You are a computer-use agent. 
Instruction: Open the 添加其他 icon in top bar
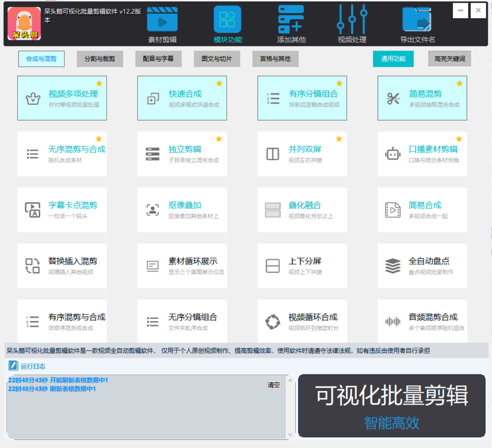coord(291,19)
